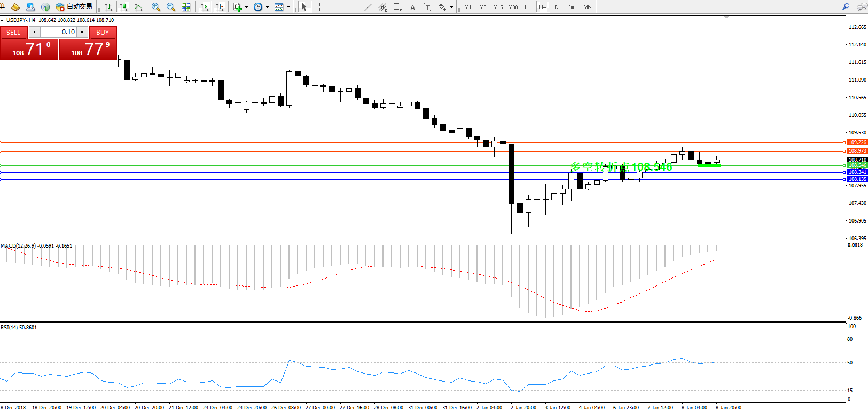Screen dimensions: 868x413
Task: Open the lot volume dropdown arrow
Action: click(x=34, y=32)
